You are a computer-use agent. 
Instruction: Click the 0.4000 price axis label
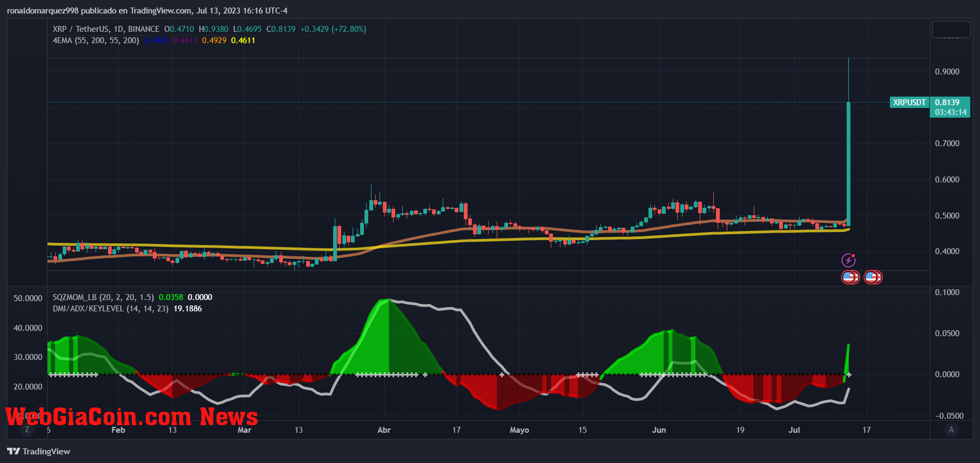coord(947,251)
